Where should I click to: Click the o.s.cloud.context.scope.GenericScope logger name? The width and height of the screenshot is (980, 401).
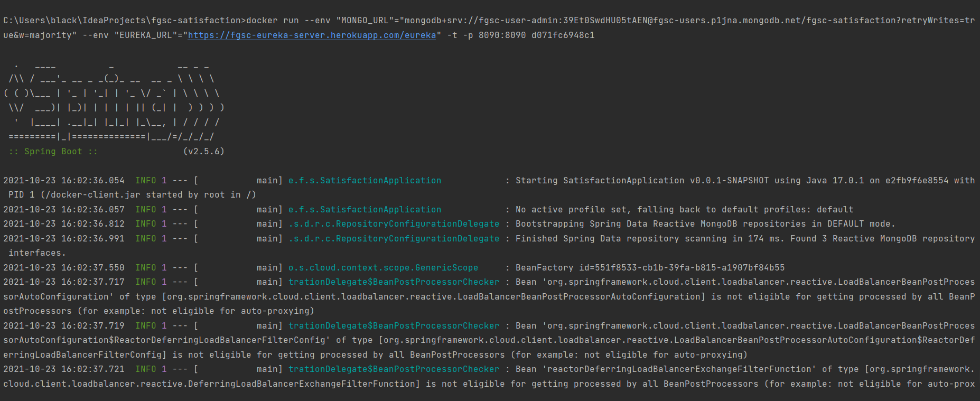(x=383, y=268)
